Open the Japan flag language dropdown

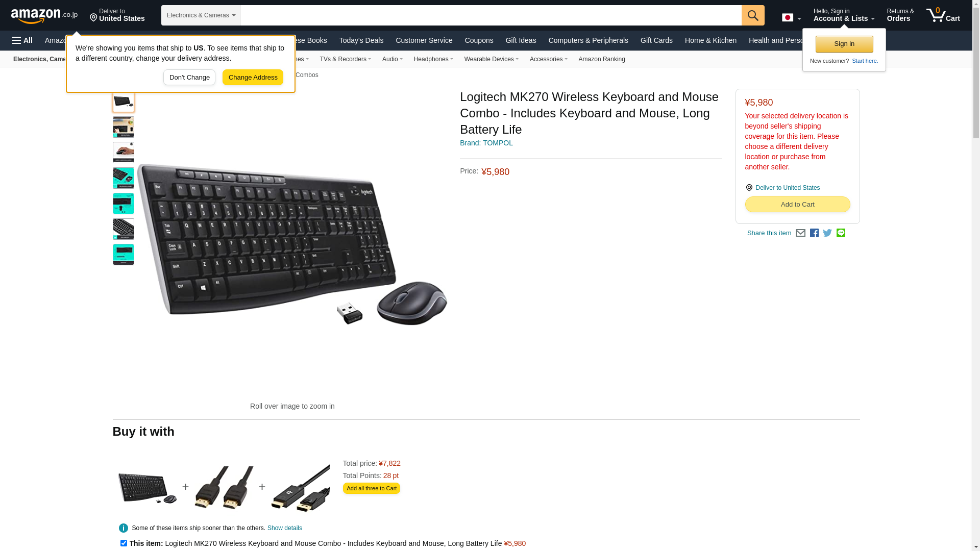pos(791,17)
